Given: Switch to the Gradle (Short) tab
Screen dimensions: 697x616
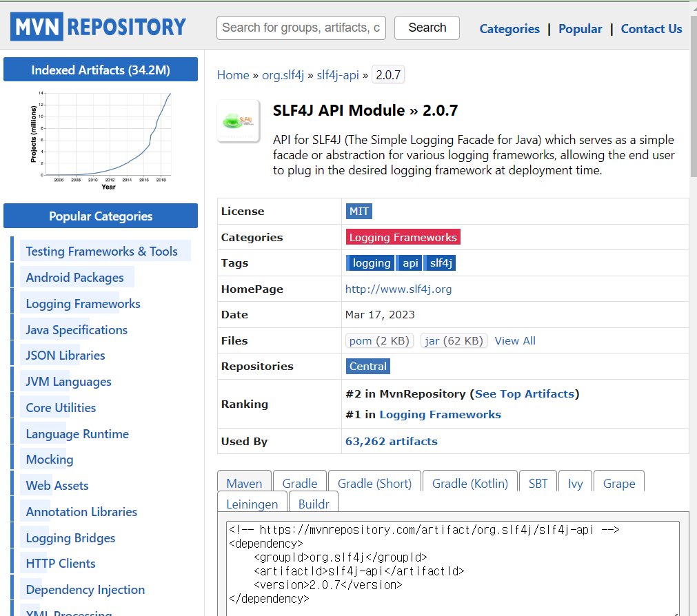Looking at the screenshot, I should [374, 482].
